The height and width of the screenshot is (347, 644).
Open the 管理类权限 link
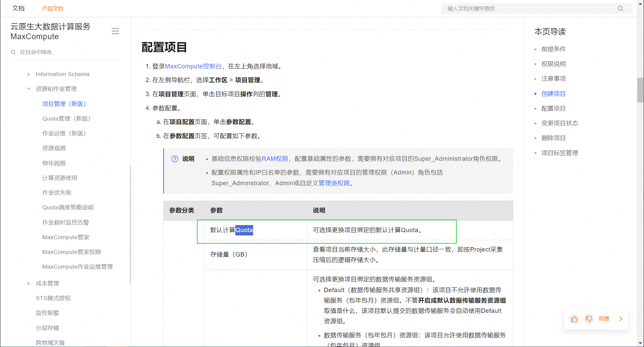click(334, 183)
